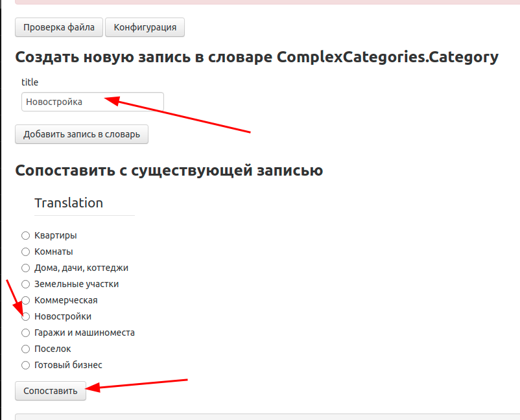This screenshot has width=520, height=420.
Task: Click the Translation column header
Action: coord(69,203)
